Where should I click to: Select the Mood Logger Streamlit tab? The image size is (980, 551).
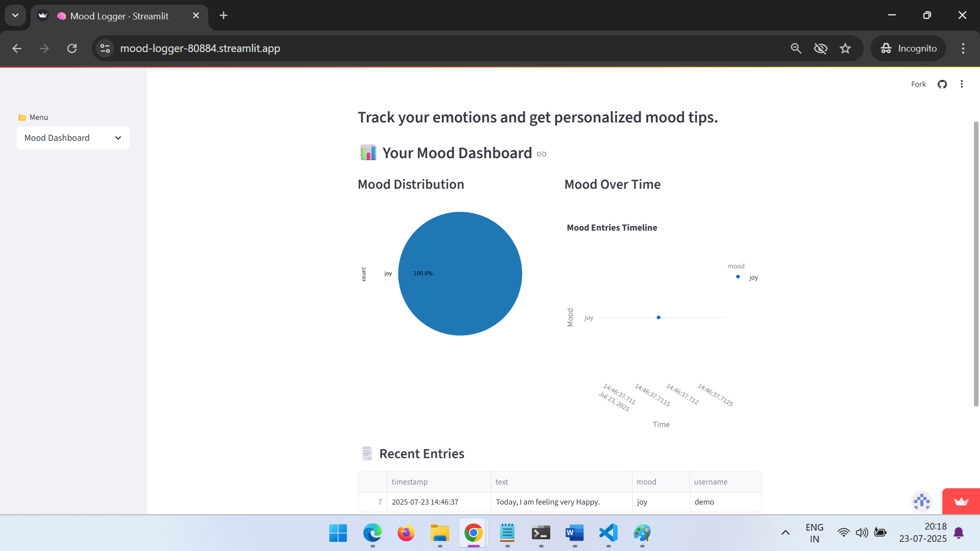click(x=119, y=16)
